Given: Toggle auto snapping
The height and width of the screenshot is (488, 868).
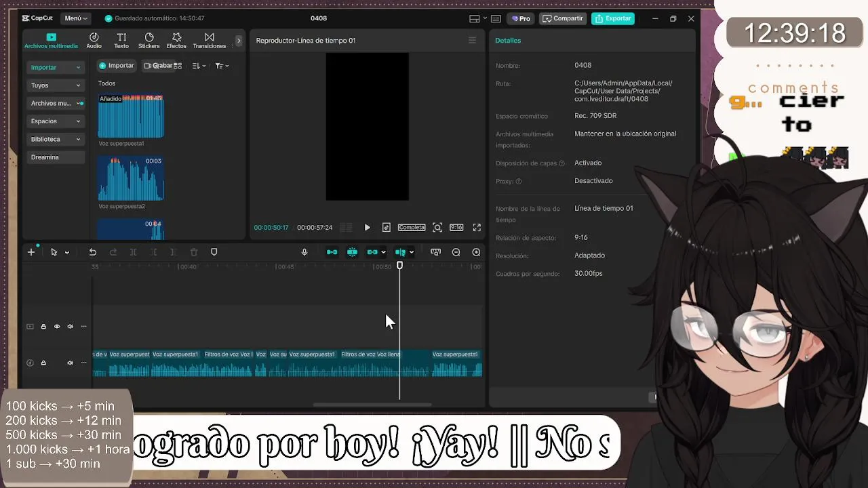Looking at the screenshot, I should [352, 252].
